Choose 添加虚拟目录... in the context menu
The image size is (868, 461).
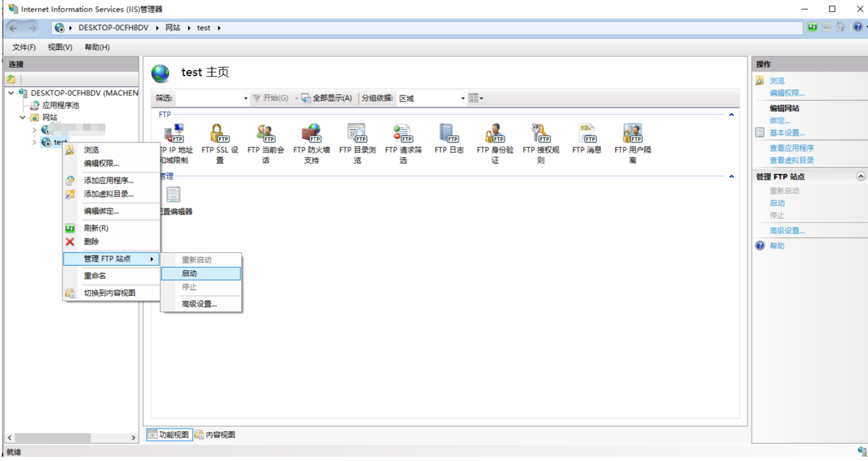[x=111, y=194]
